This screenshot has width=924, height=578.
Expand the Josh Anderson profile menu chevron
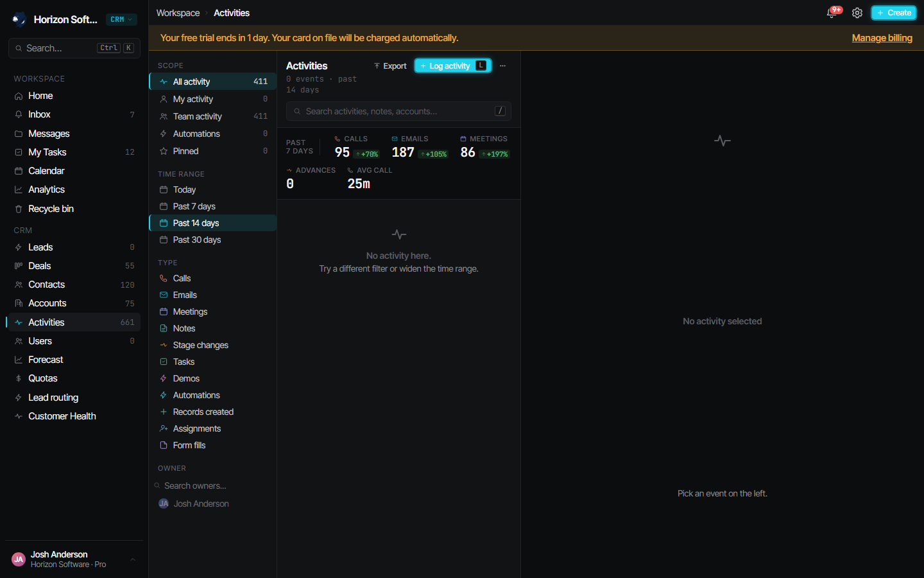tap(133, 559)
